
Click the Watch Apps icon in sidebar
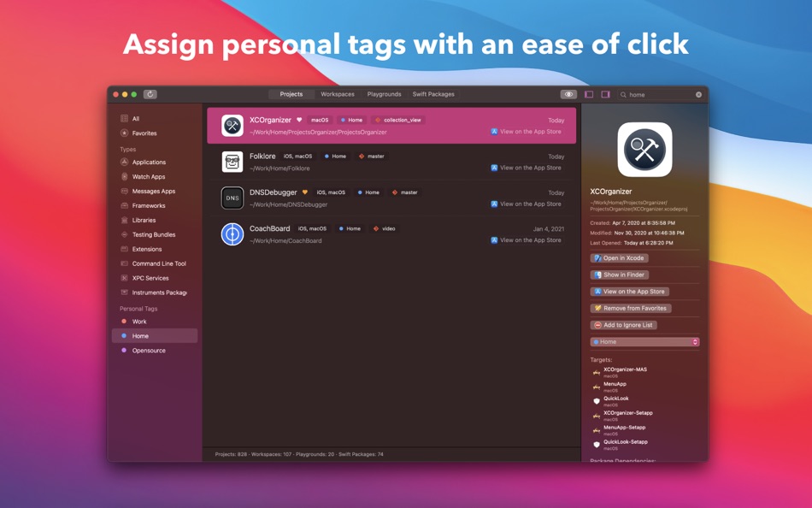pyautogui.click(x=124, y=177)
